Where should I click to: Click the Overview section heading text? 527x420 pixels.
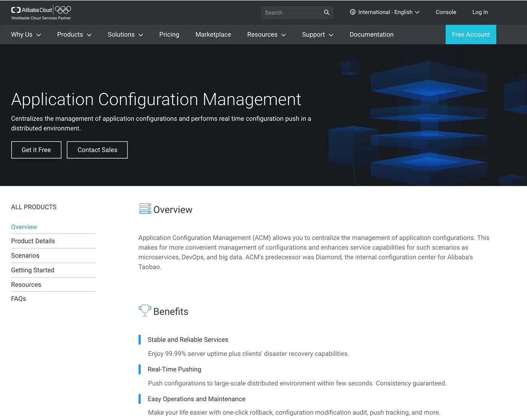(x=173, y=210)
